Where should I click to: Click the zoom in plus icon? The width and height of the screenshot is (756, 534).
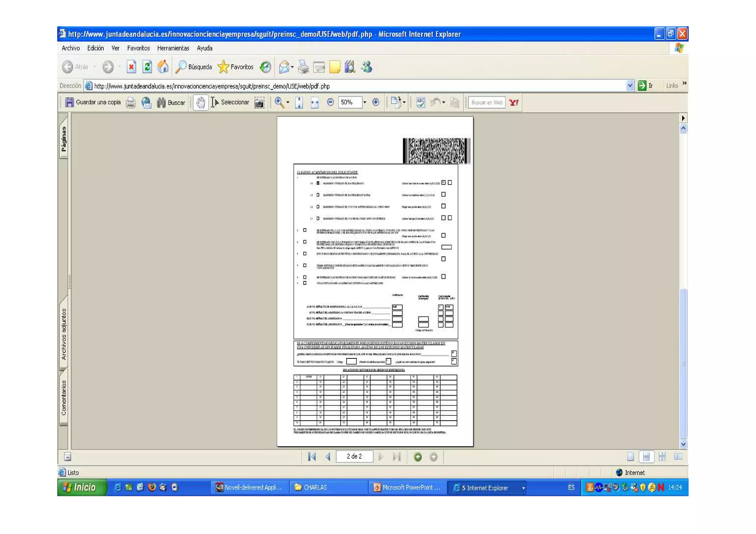376,102
